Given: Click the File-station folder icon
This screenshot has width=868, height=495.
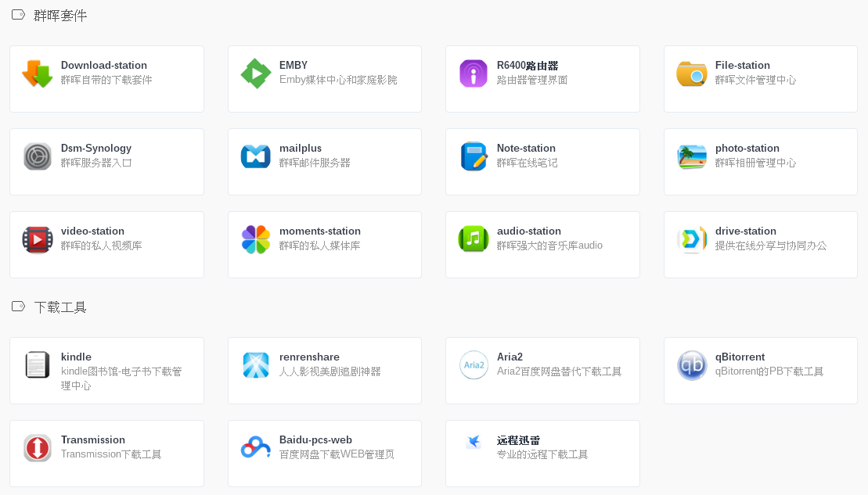Looking at the screenshot, I should point(691,74).
